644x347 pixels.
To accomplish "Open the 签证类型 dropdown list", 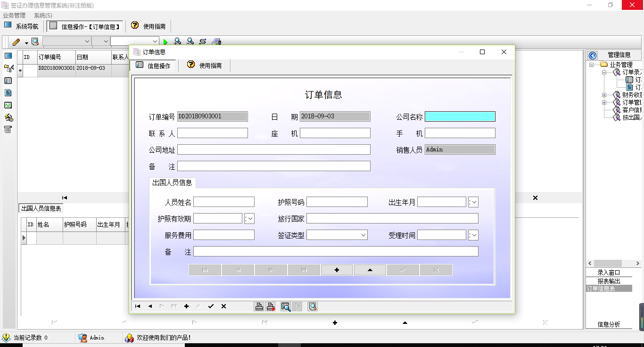I will tap(363, 235).
